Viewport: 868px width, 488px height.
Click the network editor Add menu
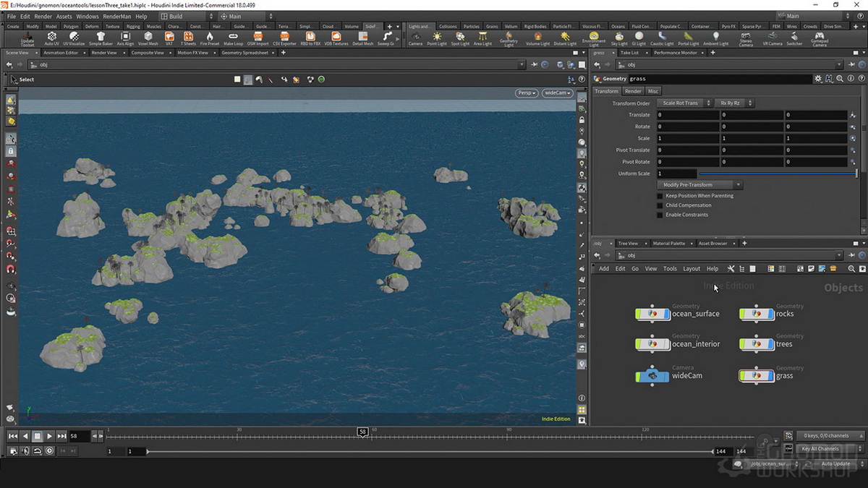[604, 269]
